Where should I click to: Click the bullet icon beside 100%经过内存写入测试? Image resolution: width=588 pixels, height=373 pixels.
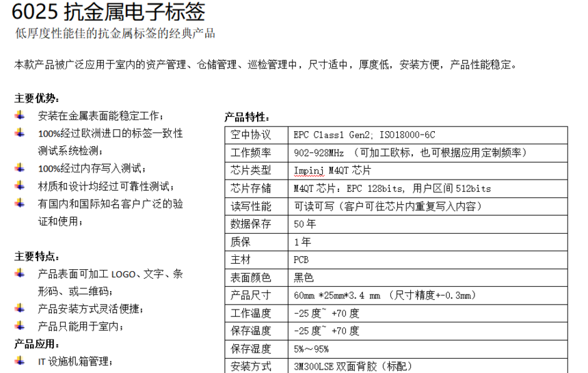pyautogui.click(x=20, y=167)
